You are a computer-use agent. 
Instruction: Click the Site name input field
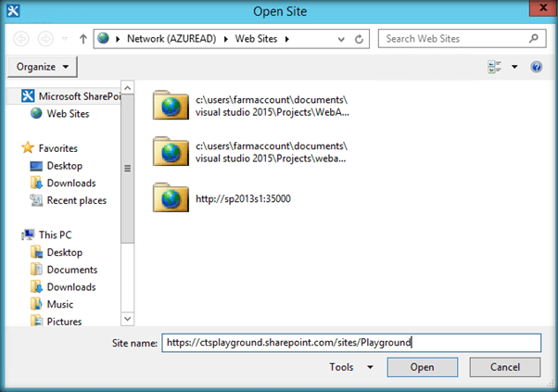click(351, 343)
